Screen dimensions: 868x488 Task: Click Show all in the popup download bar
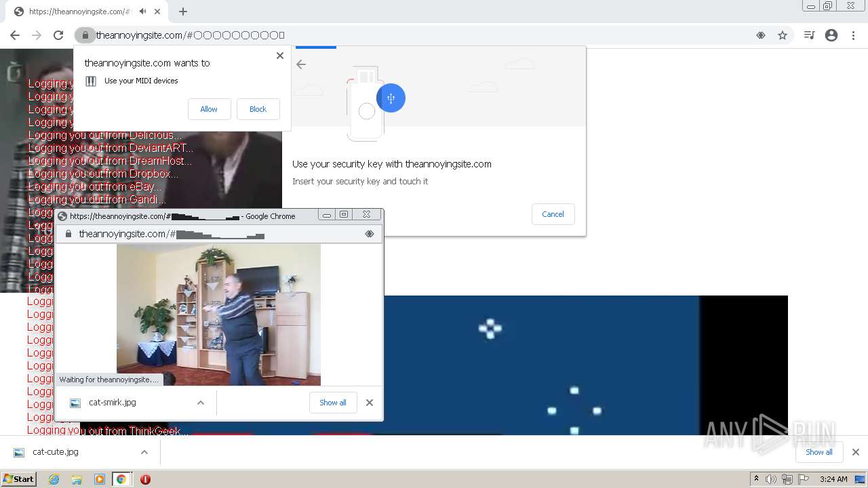point(333,403)
